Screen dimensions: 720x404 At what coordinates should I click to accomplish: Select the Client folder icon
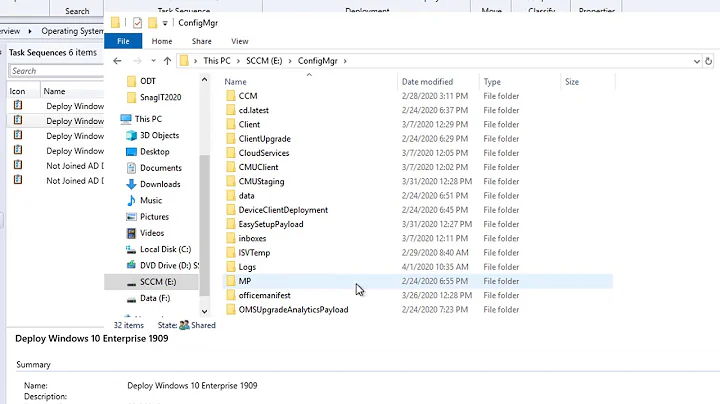click(x=231, y=124)
